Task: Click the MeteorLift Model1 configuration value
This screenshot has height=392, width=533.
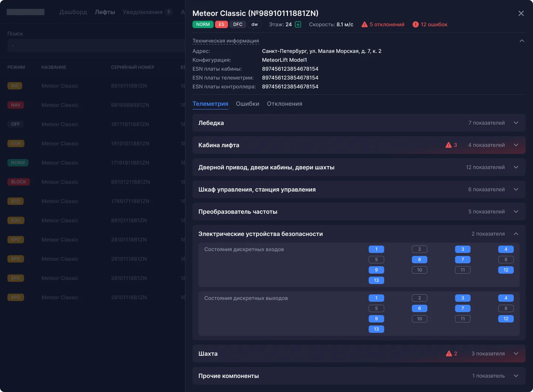Action: (x=285, y=60)
